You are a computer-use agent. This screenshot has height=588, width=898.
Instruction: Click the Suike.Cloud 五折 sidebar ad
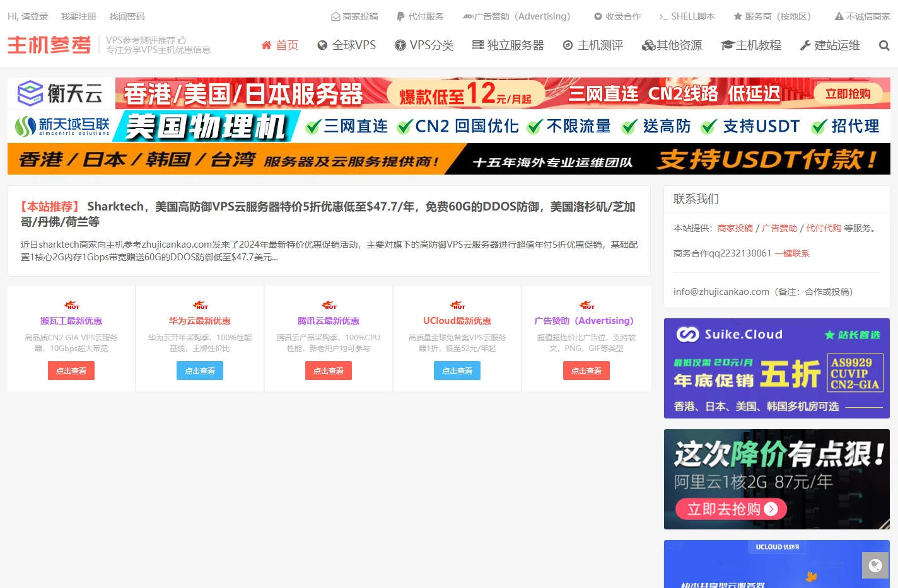777,368
